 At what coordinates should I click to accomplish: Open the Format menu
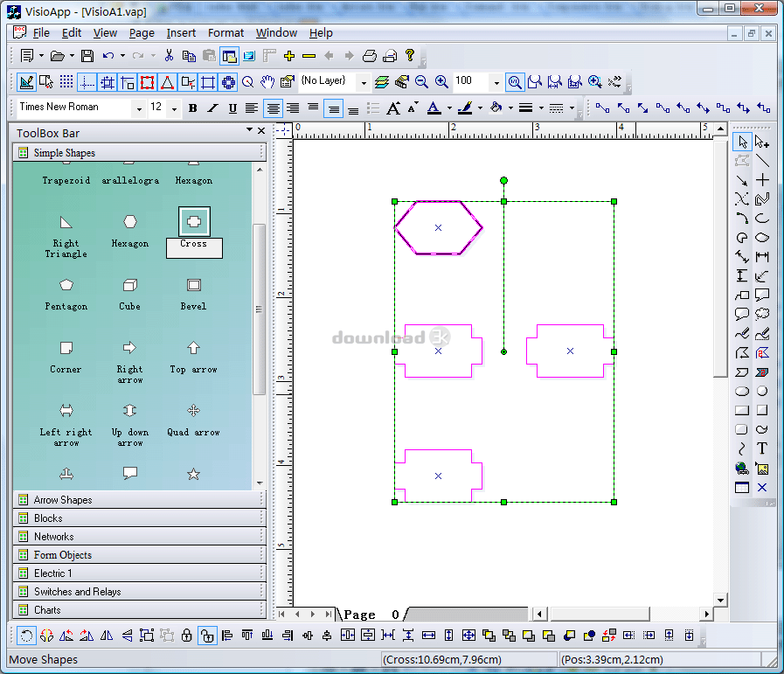[x=225, y=33]
